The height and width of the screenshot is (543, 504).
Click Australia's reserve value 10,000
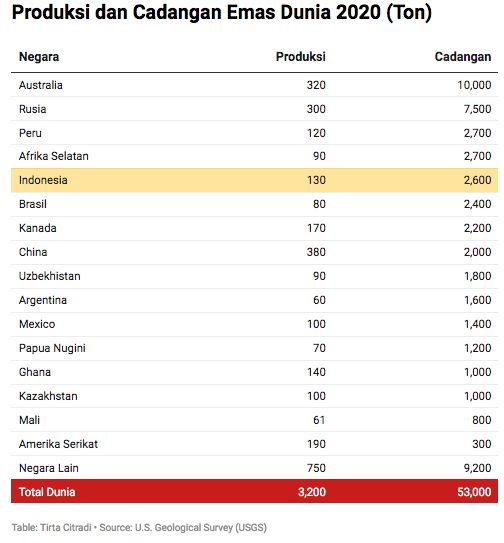tap(474, 85)
